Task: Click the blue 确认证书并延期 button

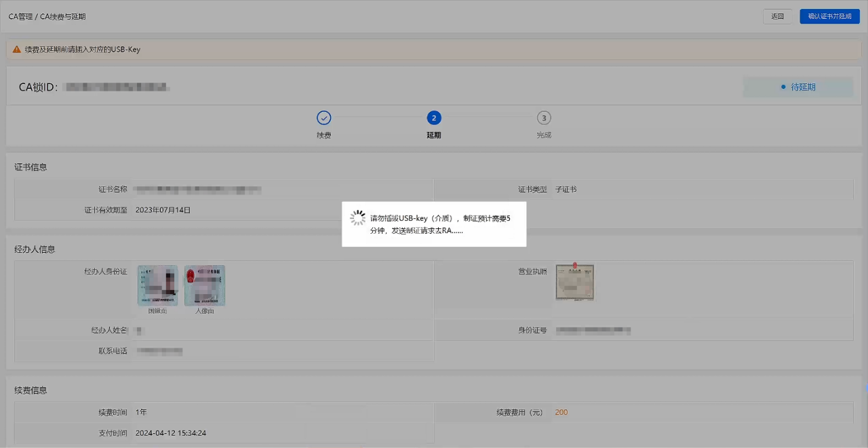Action: (829, 16)
